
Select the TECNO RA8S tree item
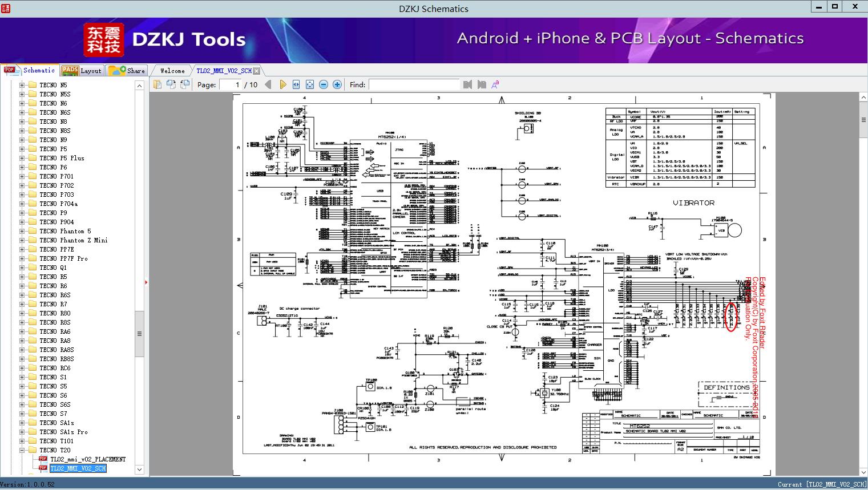tap(56, 350)
